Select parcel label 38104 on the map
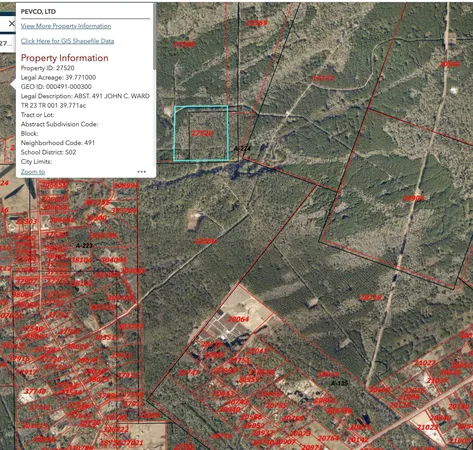 pyautogui.click(x=82, y=260)
